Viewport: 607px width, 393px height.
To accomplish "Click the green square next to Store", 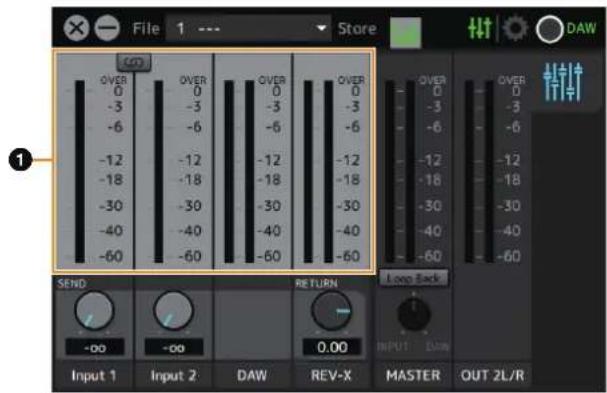I will point(405,33).
